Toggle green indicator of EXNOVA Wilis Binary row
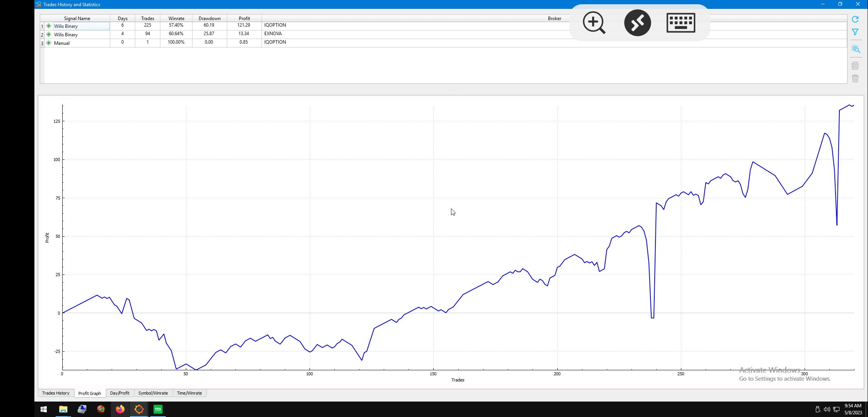Screen dimensions: 868x417 (49, 34)
